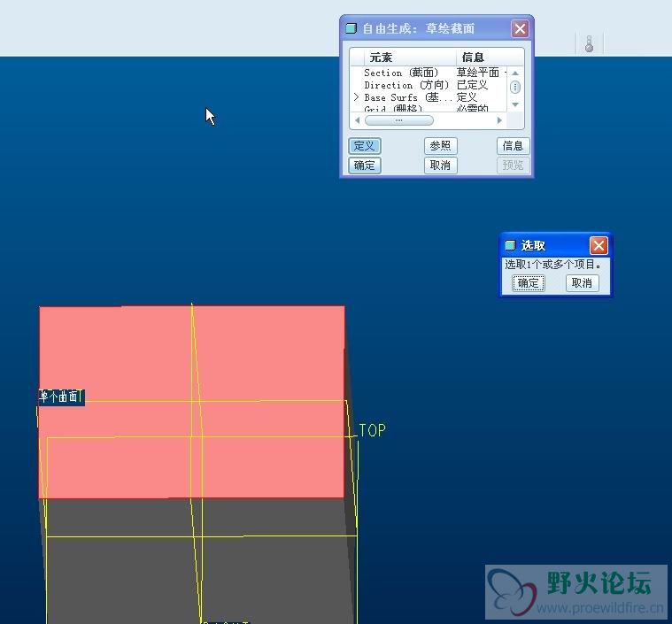Viewport: 672px width, 624px height.
Task: Click the horizontal scroll left arrow
Action: tap(357, 120)
